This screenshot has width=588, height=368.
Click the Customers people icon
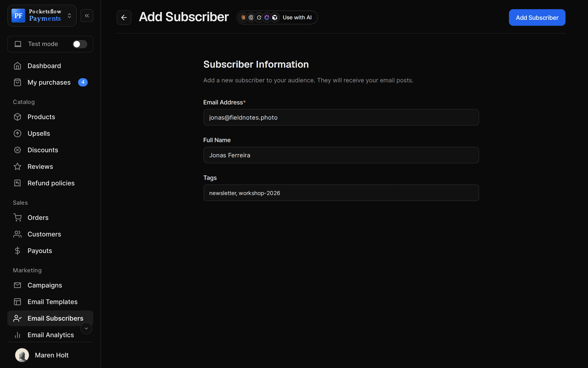coord(18,234)
